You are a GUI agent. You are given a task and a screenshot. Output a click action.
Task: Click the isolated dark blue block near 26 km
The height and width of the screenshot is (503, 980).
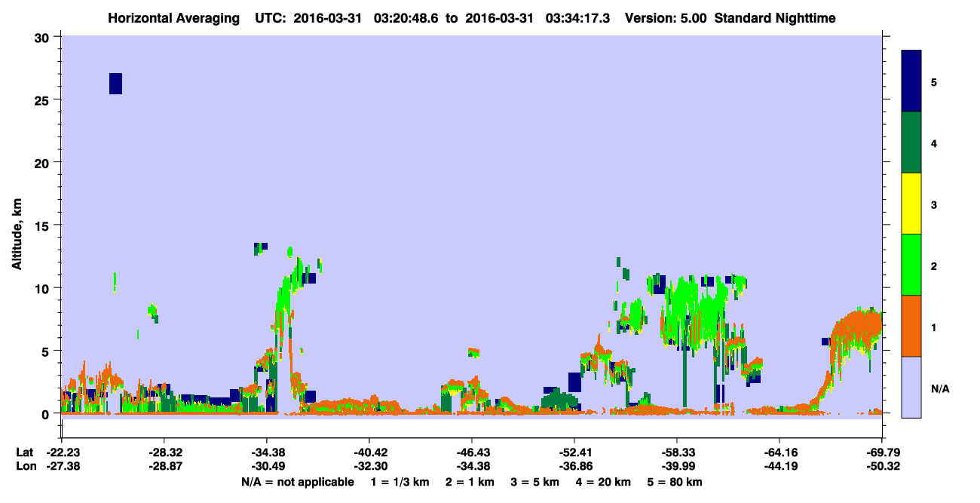click(115, 84)
